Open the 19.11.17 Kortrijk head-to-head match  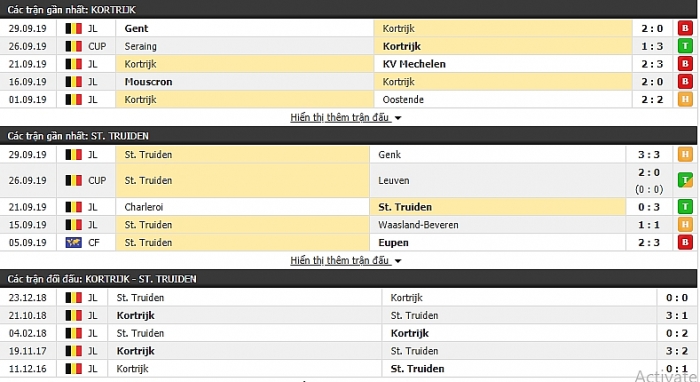[x=348, y=351]
